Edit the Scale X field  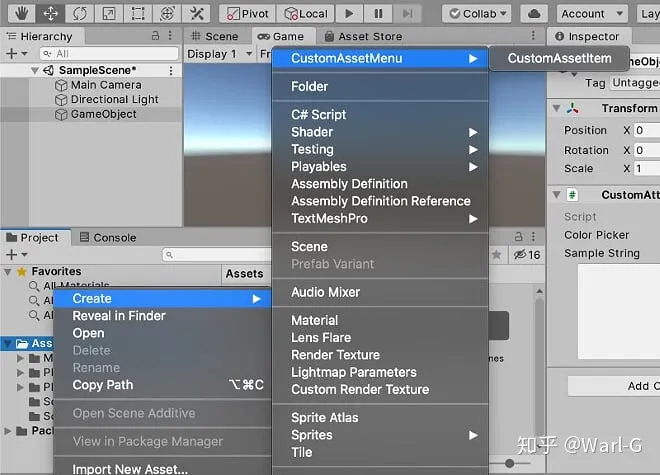(x=647, y=168)
